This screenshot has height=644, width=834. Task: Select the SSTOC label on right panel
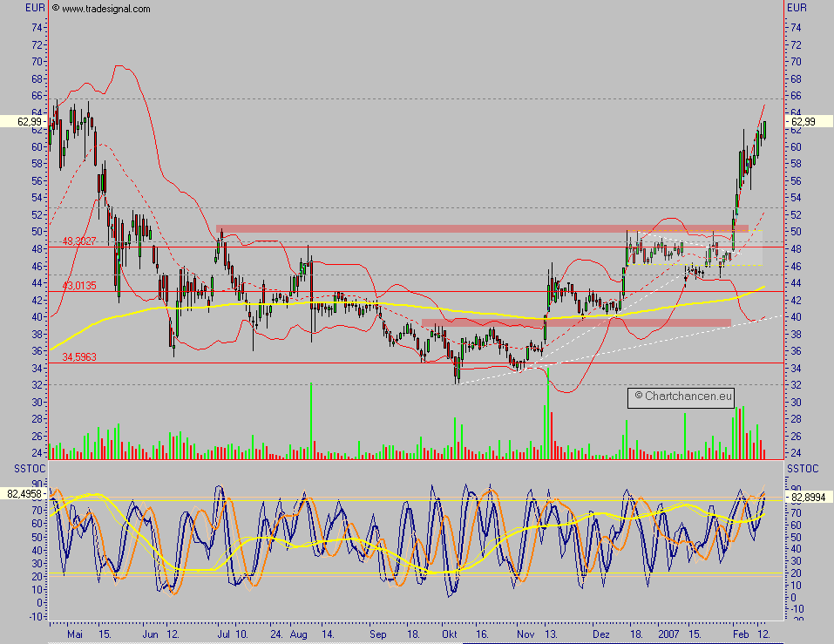[803, 468]
